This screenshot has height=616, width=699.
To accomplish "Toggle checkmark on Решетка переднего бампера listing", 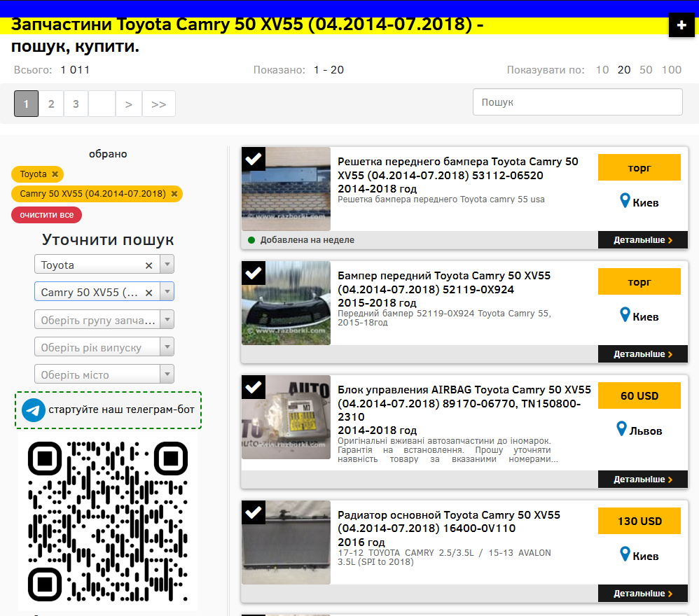I will [x=254, y=159].
